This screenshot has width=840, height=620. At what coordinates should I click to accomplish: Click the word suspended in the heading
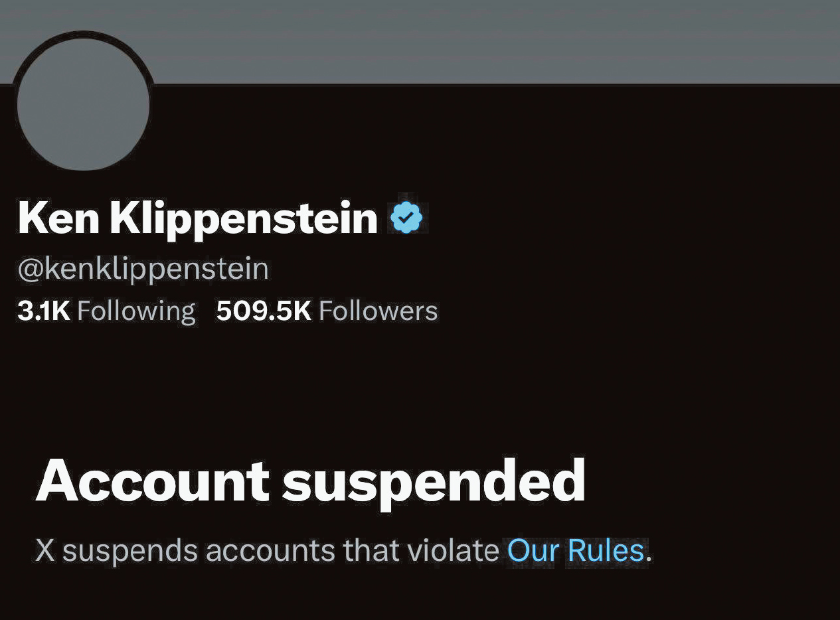[434, 481]
